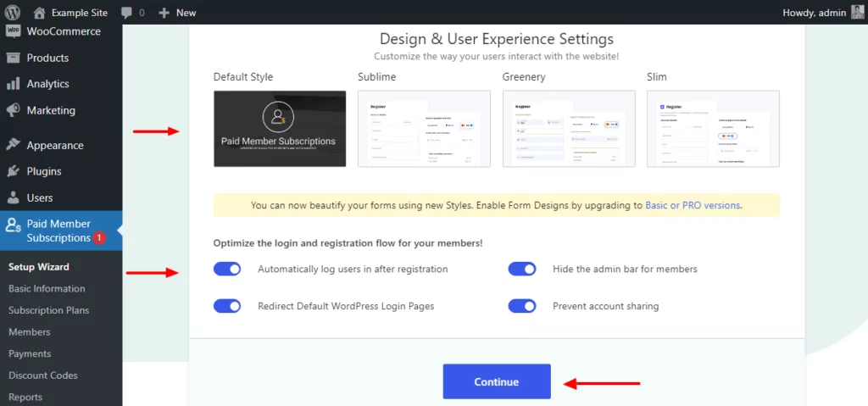Open the Example Site home icon
This screenshot has width=868, height=406.
click(39, 12)
